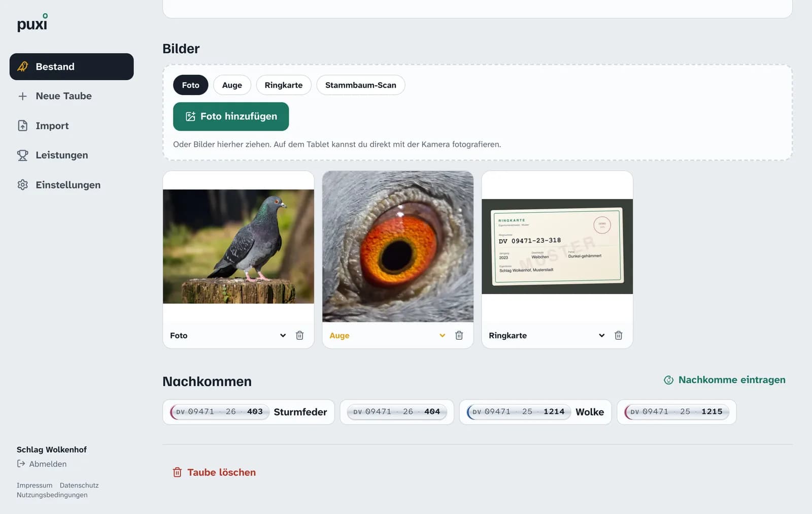Open offspring ring 25 1215
This screenshot has height=514, width=812.
676,412
